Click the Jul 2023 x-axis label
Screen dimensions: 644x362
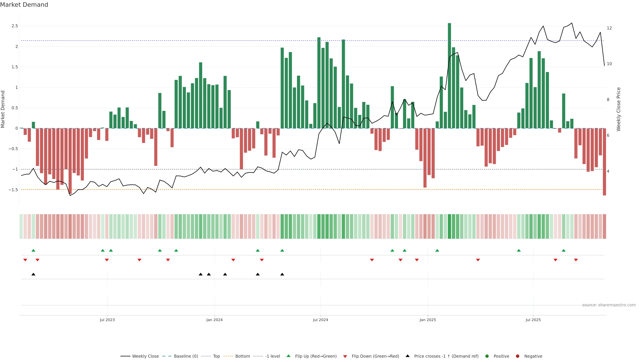click(107, 320)
